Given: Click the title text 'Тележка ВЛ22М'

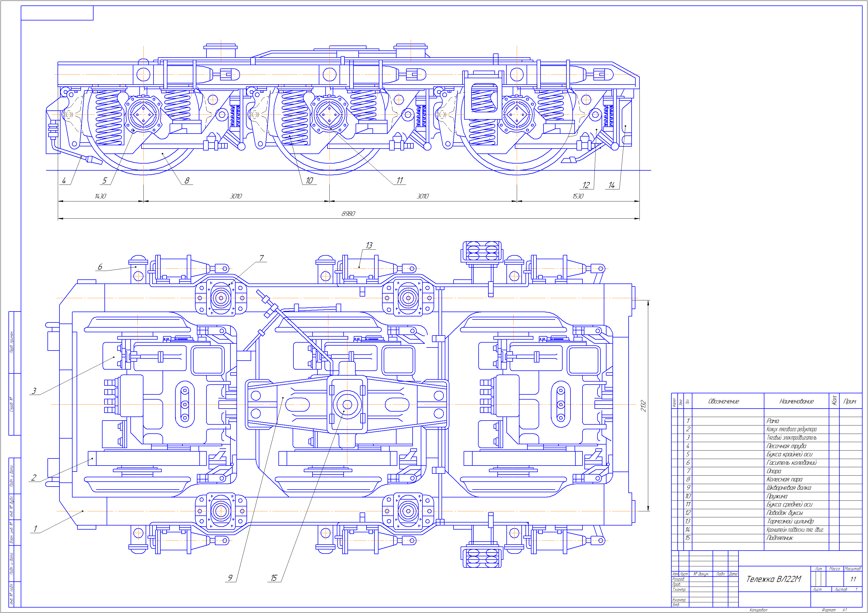Looking at the screenshot, I should (773, 579).
